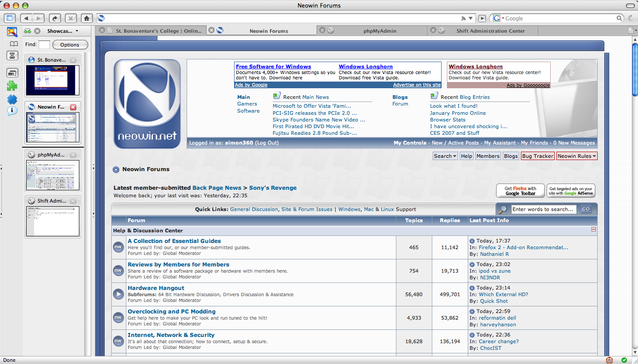This screenshot has width=638, height=364.
Task: Open the Showcase panel icon in the sidebar strip
Action: (x=12, y=32)
